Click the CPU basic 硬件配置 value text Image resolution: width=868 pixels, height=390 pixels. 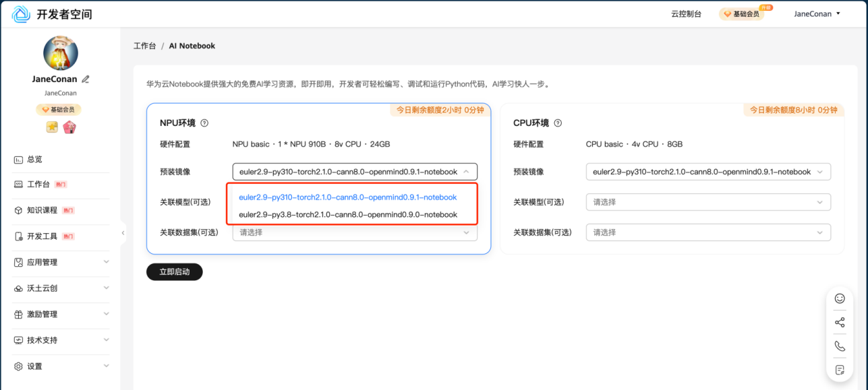[x=634, y=144]
